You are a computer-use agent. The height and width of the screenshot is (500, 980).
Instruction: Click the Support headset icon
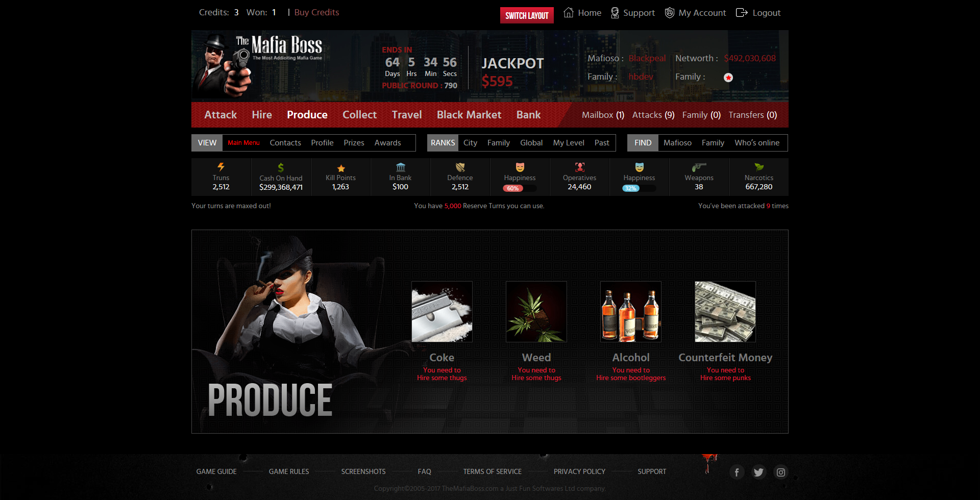tap(615, 13)
